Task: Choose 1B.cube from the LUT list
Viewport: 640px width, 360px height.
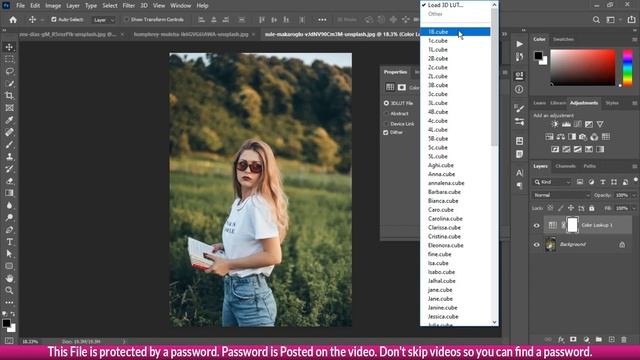Action: point(456,32)
